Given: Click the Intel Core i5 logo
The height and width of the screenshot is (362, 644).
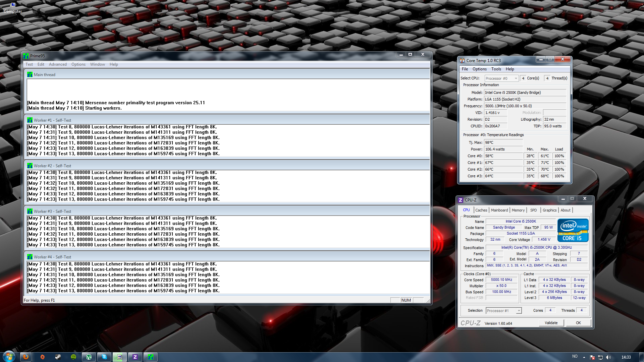Looking at the screenshot, I should tap(573, 230).
